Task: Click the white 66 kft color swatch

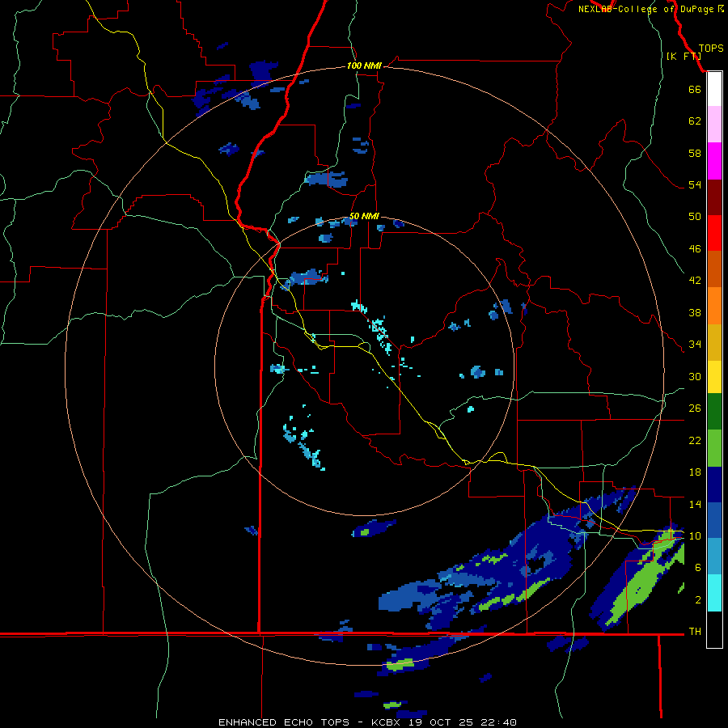Action: (x=714, y=89)
